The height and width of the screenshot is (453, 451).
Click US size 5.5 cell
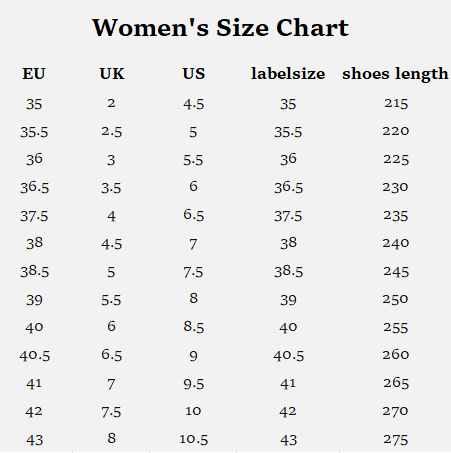[x=193, y=160]
